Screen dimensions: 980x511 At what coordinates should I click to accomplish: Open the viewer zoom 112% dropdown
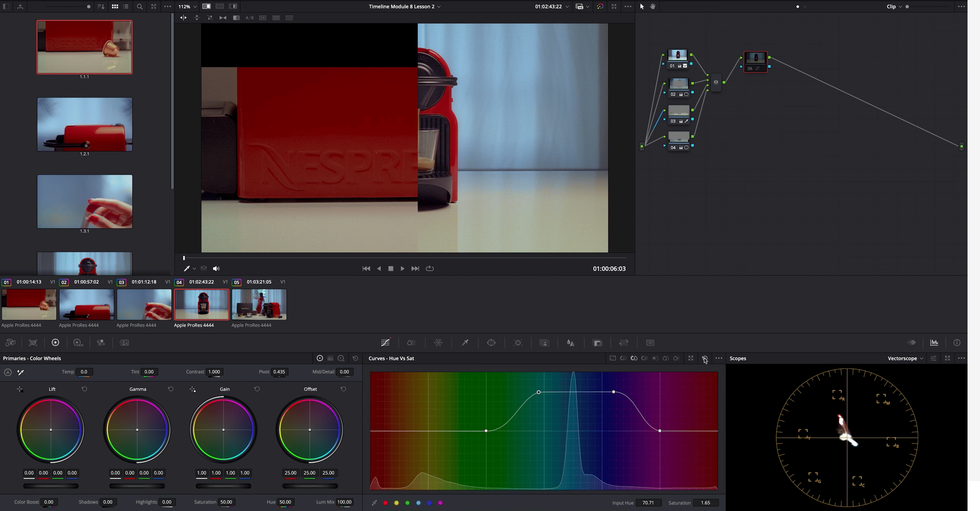click(187, 6)
